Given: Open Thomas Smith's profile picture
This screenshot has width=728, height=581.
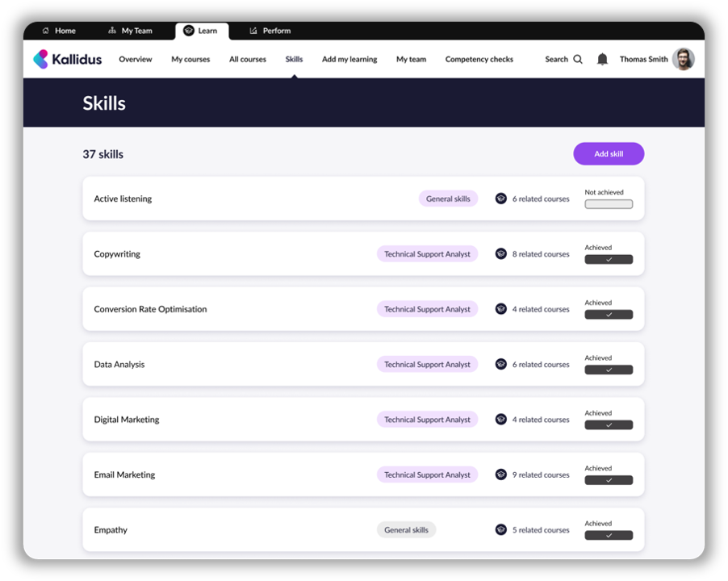Looking at the screenshot, I should (684, 59).
